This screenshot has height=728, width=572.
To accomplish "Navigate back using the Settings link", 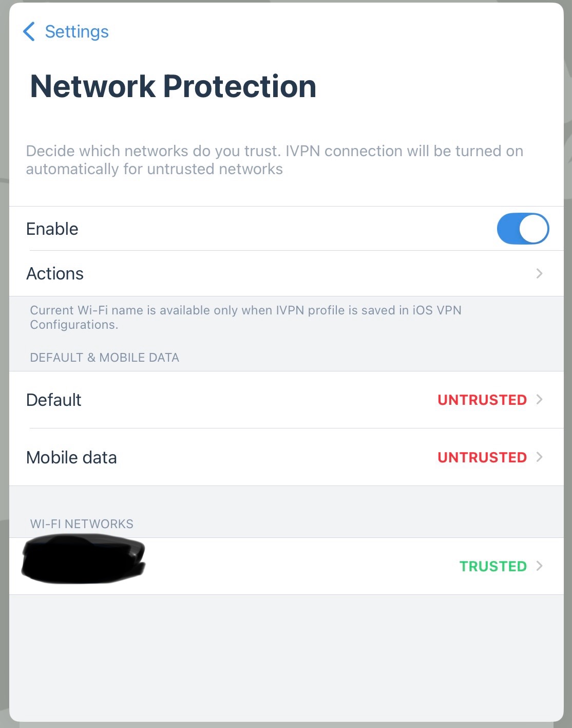I will pos(77,32).
